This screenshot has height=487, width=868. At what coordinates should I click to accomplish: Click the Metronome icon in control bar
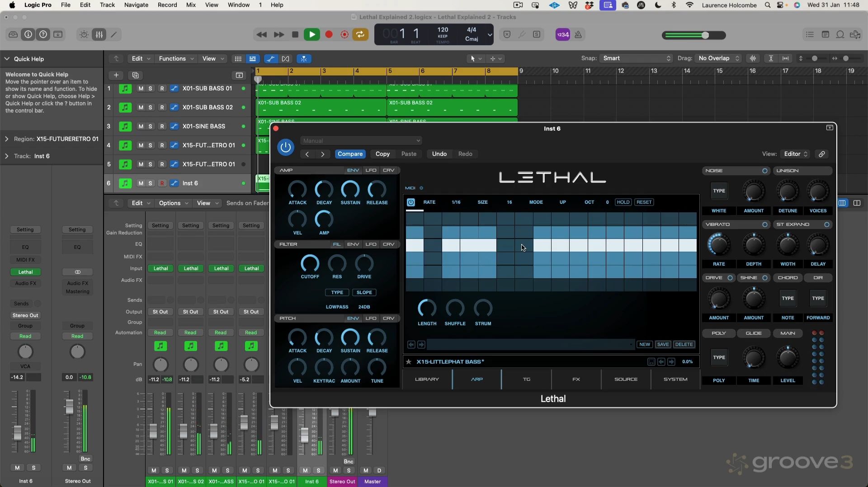tap(578, 35)
